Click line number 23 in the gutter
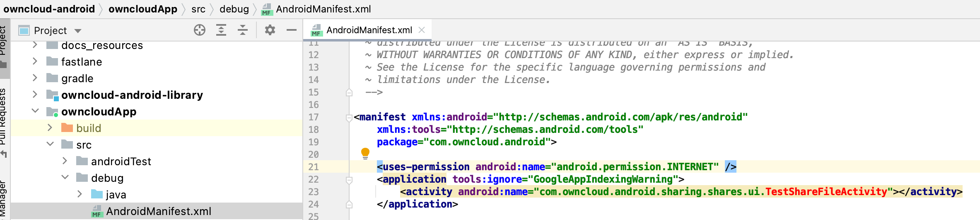 pyautogui.click(x=314, y=192)
